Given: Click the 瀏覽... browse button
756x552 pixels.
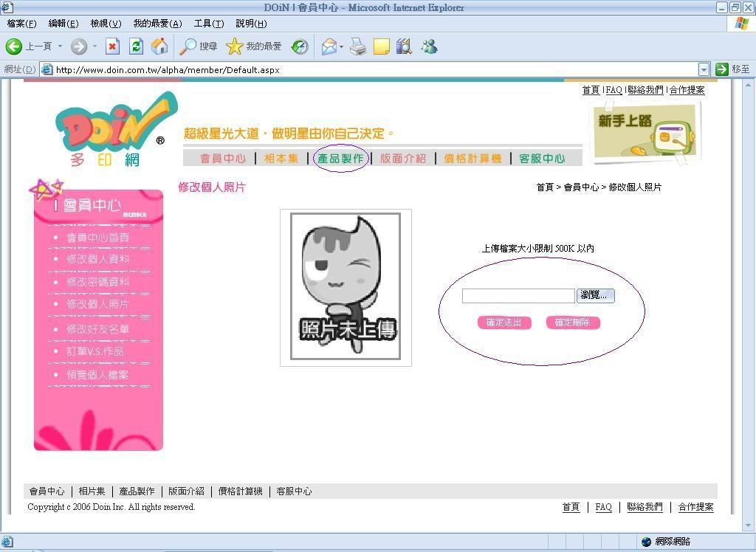Looking at the screenshot, I should coord(595,295).
